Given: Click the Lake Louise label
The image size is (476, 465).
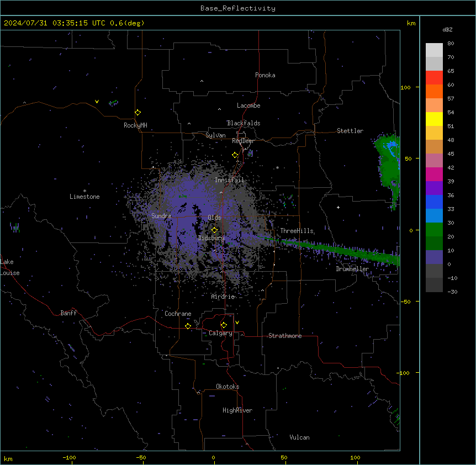Looking at the screenshot, I should tap(10, 267).
